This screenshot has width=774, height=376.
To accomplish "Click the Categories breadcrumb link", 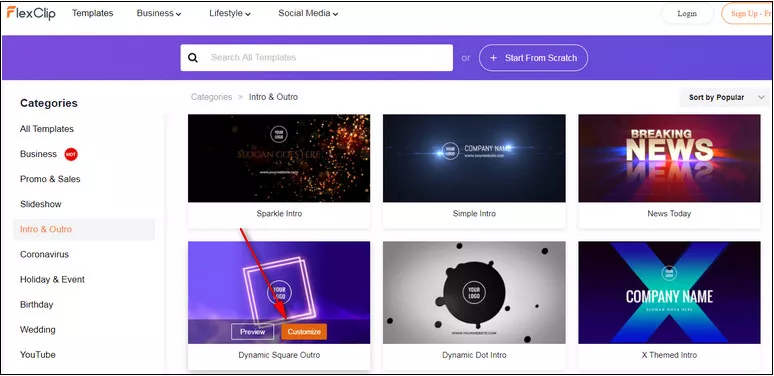I will coord(211,97).
